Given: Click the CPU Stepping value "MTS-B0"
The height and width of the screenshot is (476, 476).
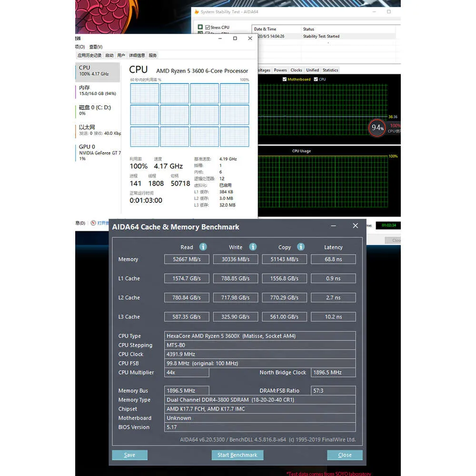Looking at the screenshot, I should point(260,345).
